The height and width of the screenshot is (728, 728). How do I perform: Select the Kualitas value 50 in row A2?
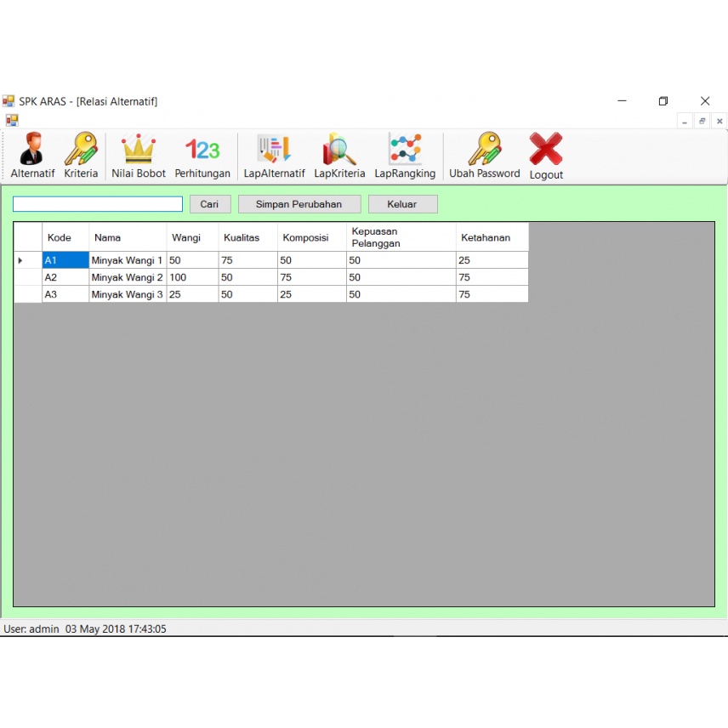(x=248, y=277)
